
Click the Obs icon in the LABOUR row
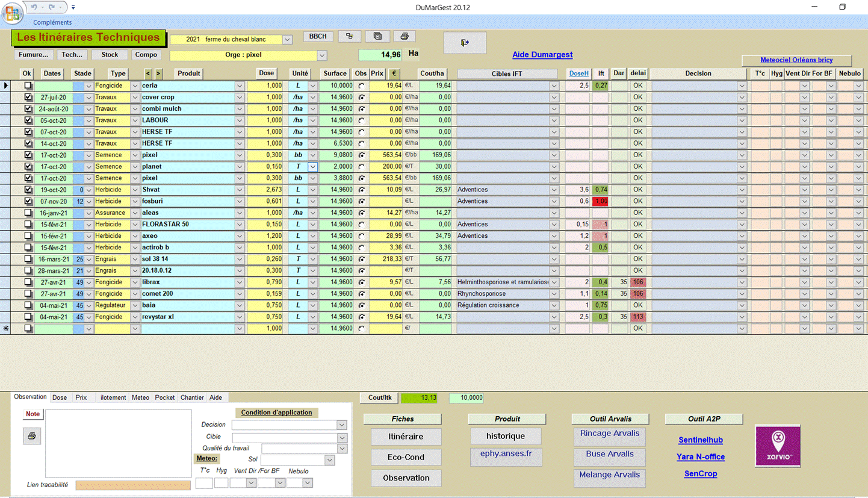click(x=361, y=120)
